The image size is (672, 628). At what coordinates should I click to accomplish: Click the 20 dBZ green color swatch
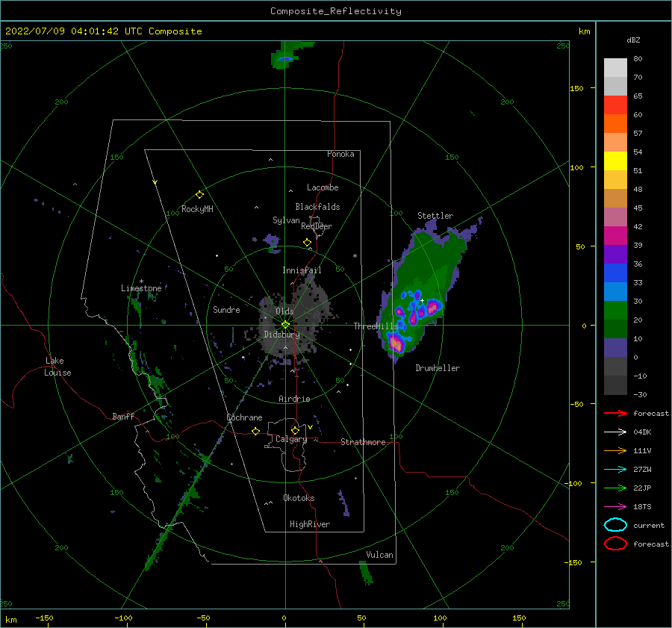[615, 329]
